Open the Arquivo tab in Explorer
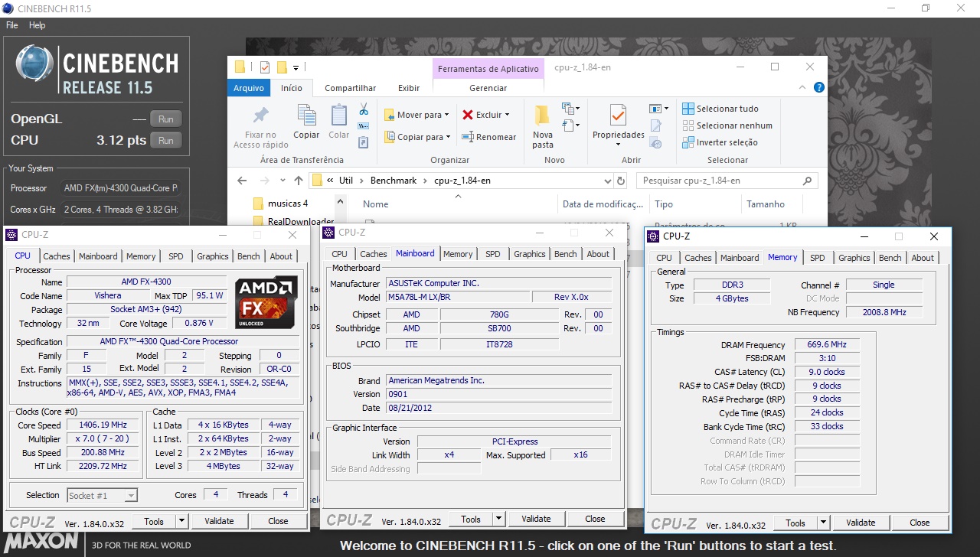The height and width of the screenshot is (557, 980). pyautogui.click(x=249, y=88)
